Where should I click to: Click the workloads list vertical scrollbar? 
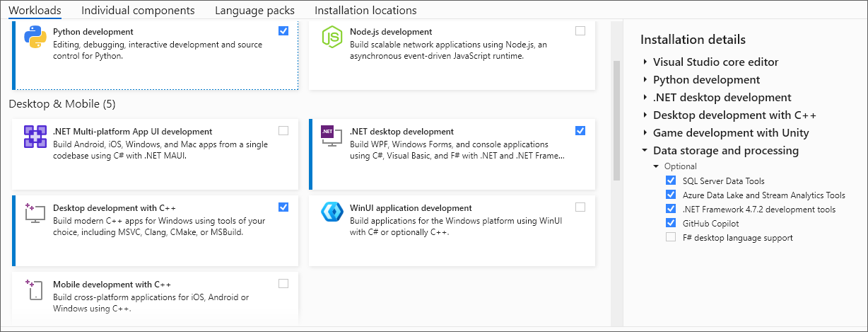[616, 120]
